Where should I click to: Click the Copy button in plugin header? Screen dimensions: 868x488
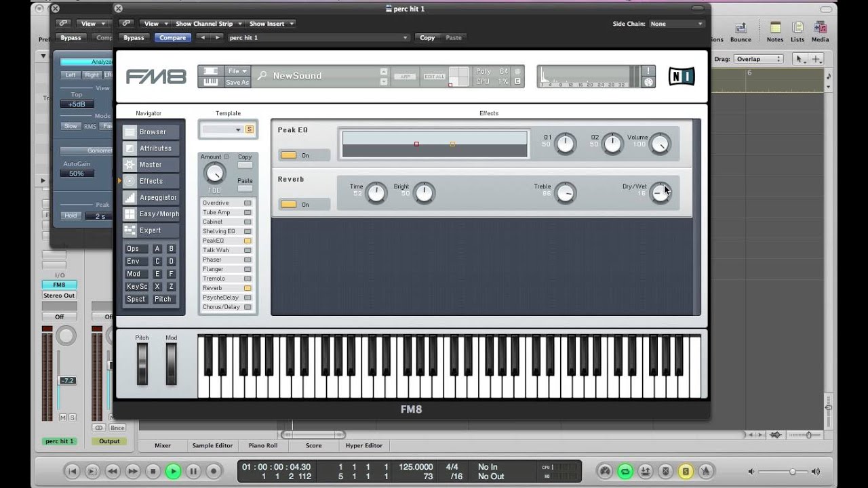click(427, 38)
